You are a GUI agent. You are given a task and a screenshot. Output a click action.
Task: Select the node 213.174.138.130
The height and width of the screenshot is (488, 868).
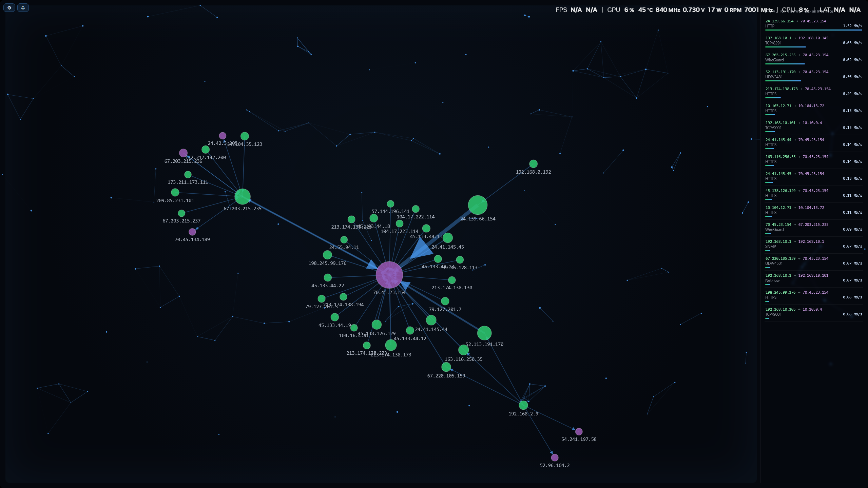pyautogui.click(x=452, y=280)
